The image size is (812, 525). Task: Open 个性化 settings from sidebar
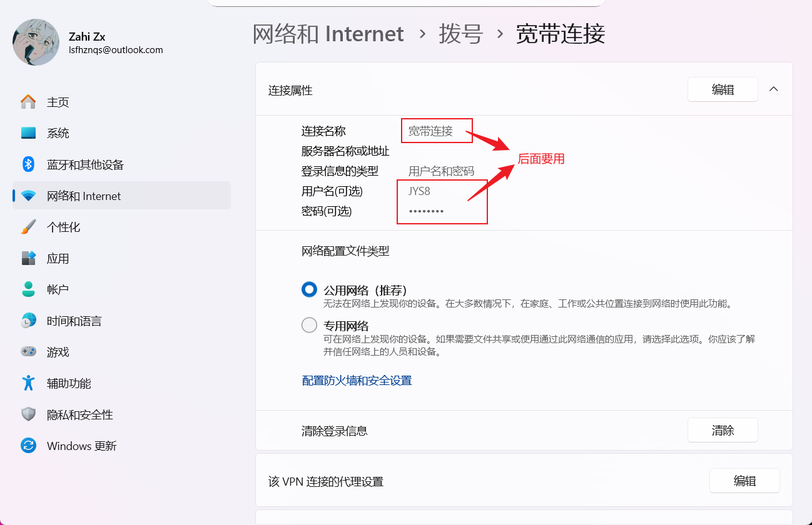point(29,226)
